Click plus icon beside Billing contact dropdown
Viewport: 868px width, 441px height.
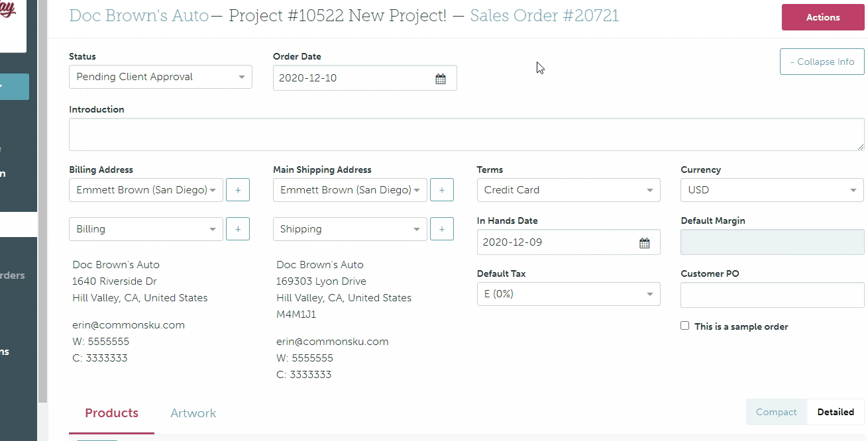coord(238,229)
